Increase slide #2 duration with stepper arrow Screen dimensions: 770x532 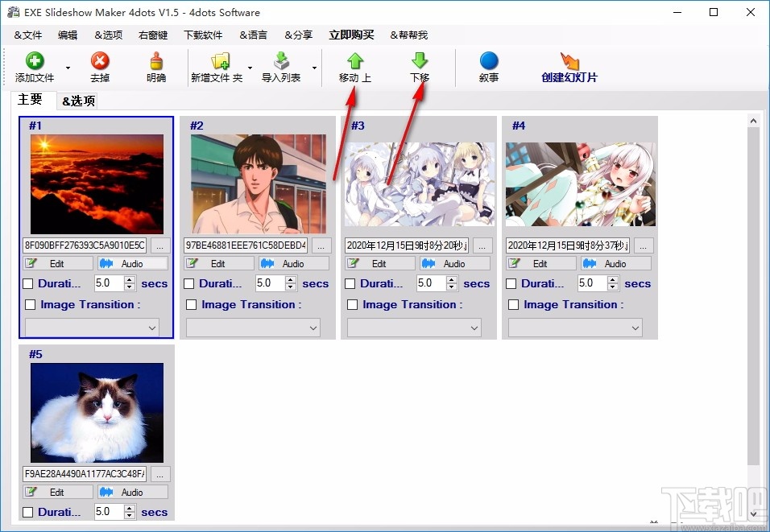290,279
